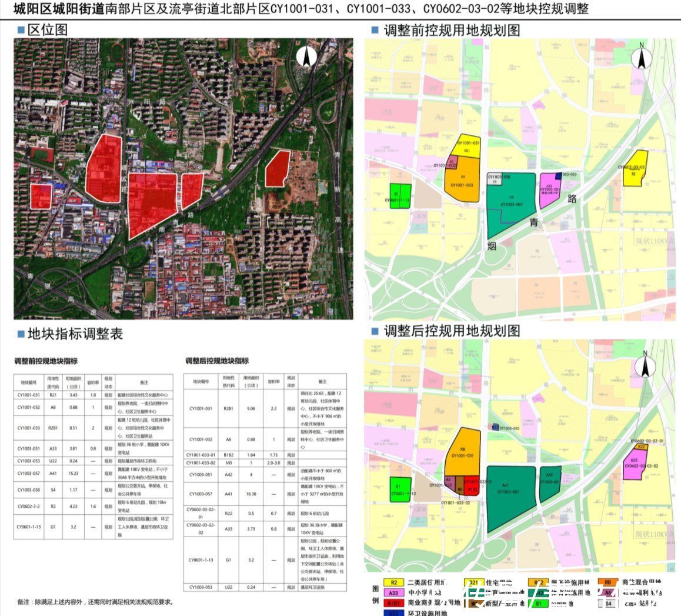
Task: Click CY1001-033-02 in the after-adjustment table
Action: [x=201, y=462]
